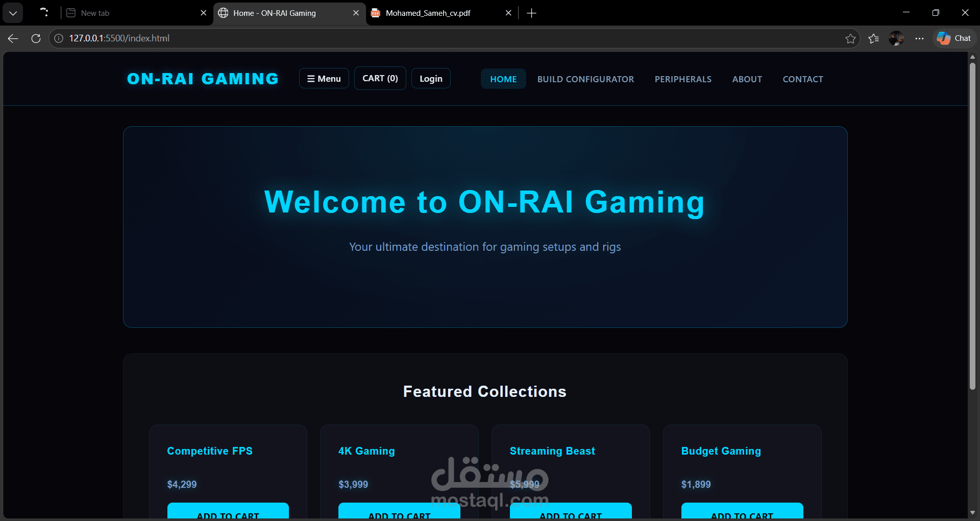Reload the page with refresh icon
The image size is (980, 521).
coord(36,38)
